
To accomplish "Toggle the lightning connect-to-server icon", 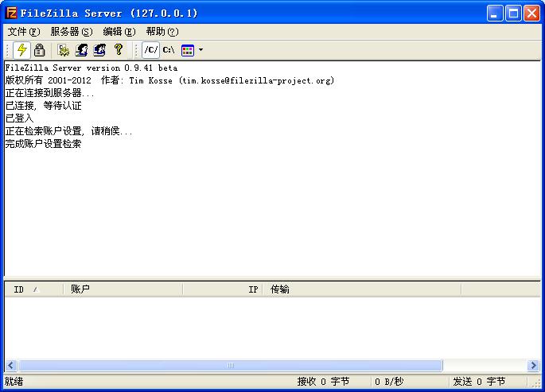I will tap(22, 50).
